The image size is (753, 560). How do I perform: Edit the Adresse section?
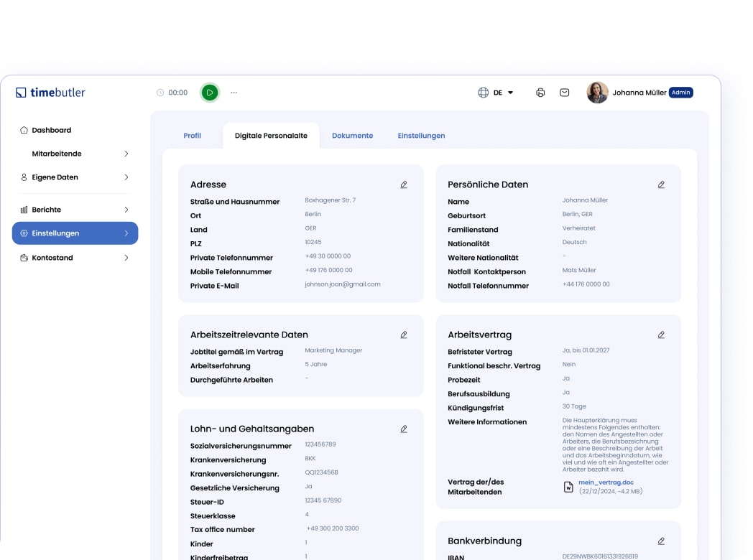[404, 185]
